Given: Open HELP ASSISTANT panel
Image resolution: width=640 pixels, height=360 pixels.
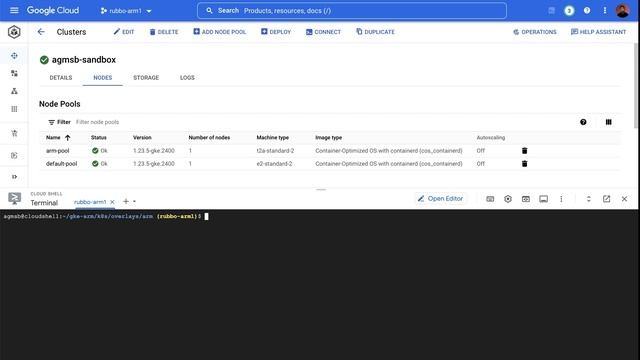Looking at the screenshot, I should pyautogui.click(x=598, y=32).
